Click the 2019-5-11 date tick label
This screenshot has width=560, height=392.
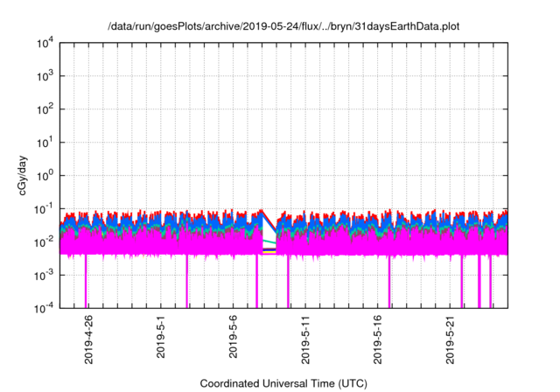click(x=305, y=339)
